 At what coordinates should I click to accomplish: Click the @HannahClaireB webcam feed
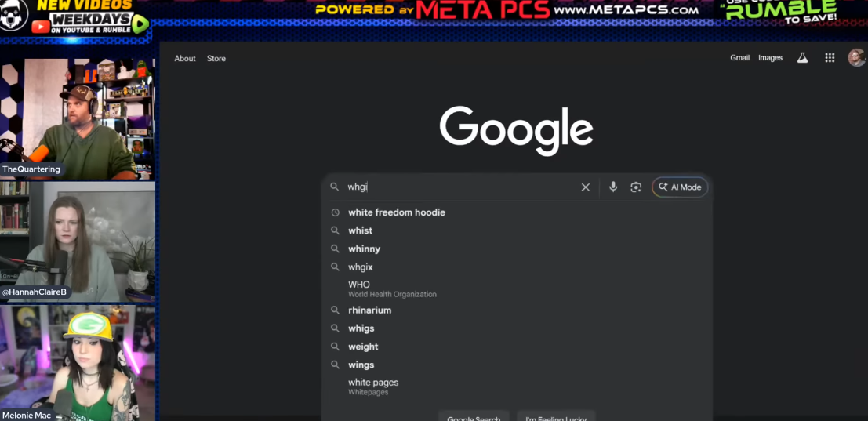(x=78, y=241)
